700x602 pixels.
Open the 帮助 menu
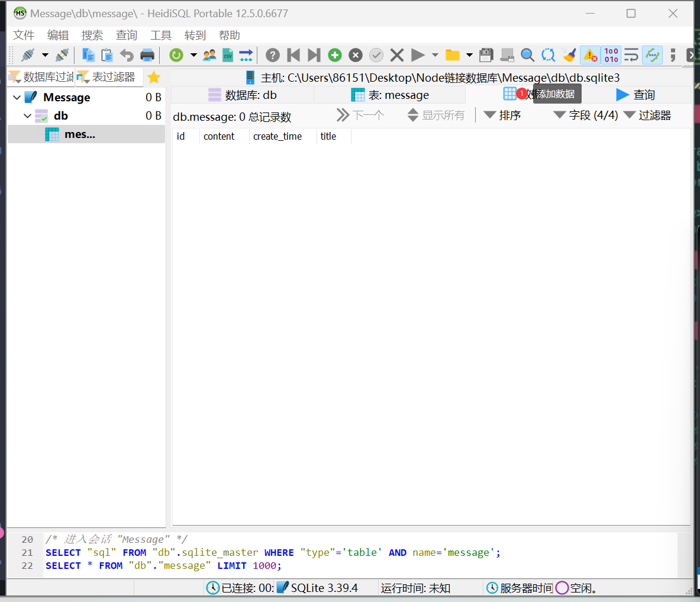pyautogui.click(x=230, y=36)
